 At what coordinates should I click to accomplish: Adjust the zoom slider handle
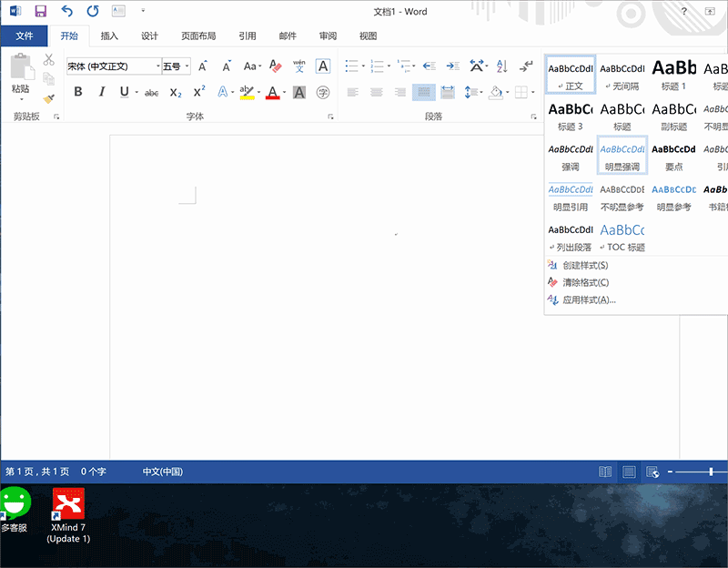(711, 472)
